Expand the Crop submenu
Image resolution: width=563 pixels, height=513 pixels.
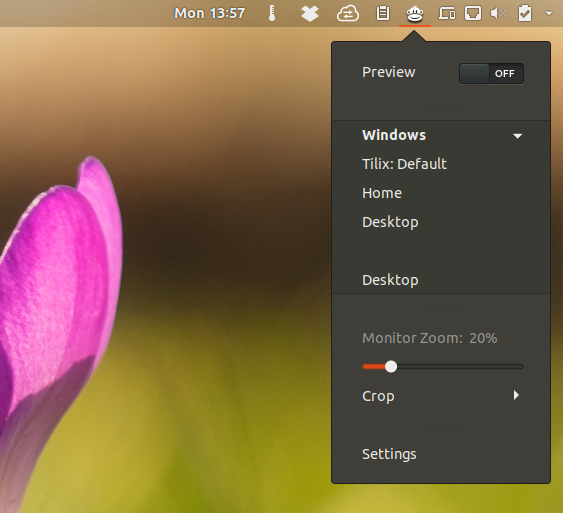441,396
